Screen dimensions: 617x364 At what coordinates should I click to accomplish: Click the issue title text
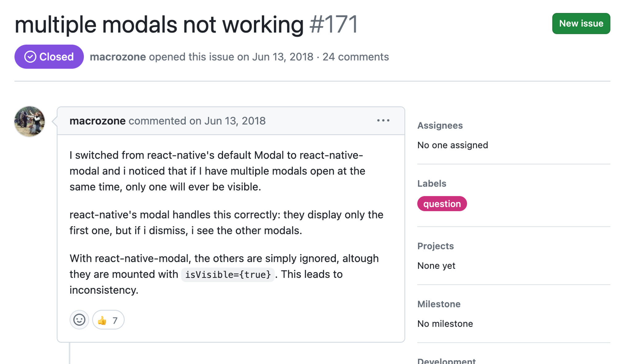pos(159,24)
